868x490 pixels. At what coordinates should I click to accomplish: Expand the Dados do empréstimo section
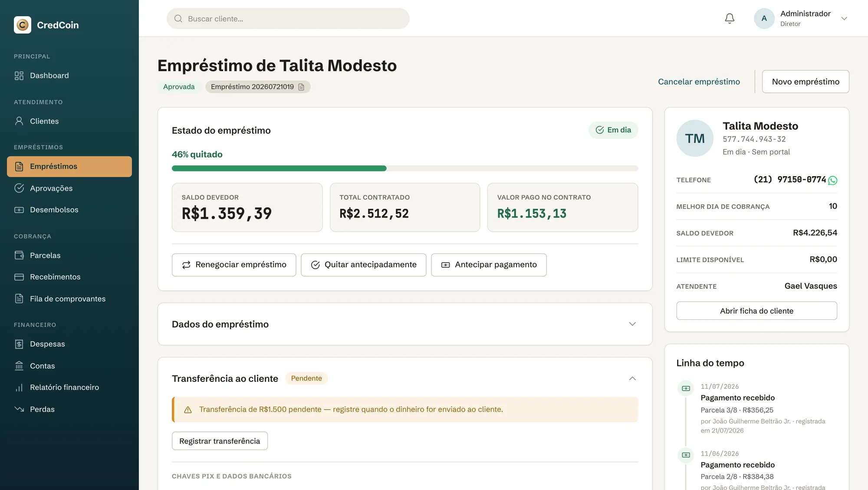point(632,324)
